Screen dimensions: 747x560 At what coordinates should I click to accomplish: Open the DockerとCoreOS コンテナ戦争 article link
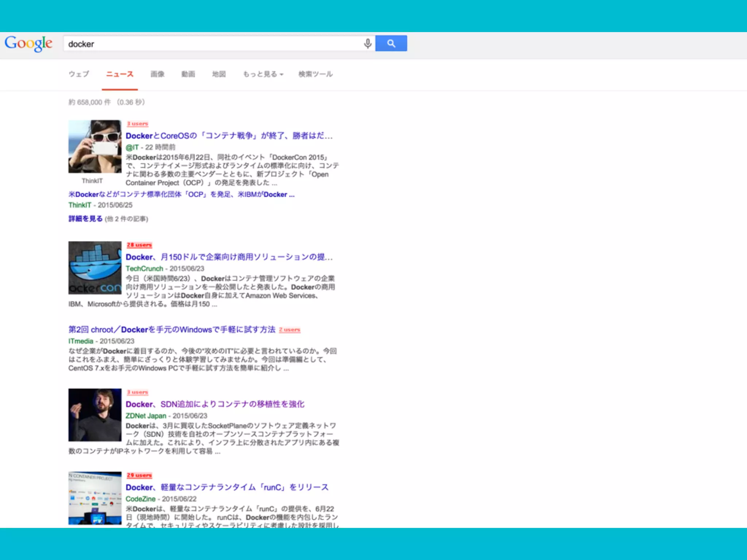229,136
